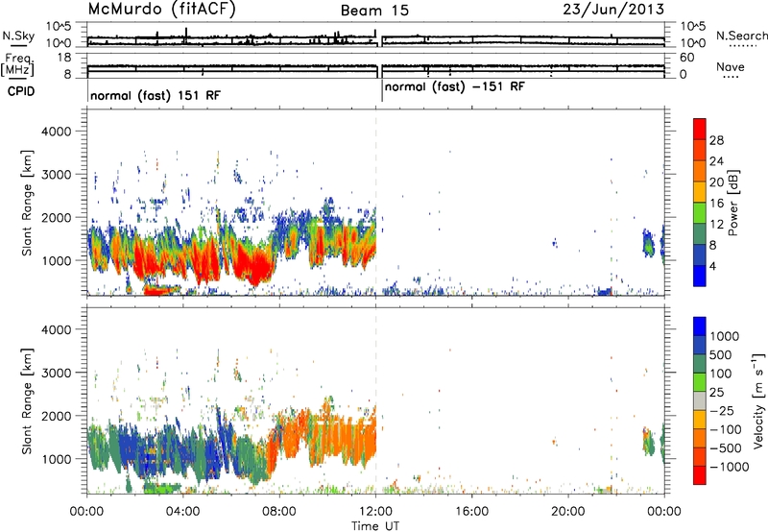Click the date 23/Jun/2013 in the header
The image size is (768, 532).
613,10
